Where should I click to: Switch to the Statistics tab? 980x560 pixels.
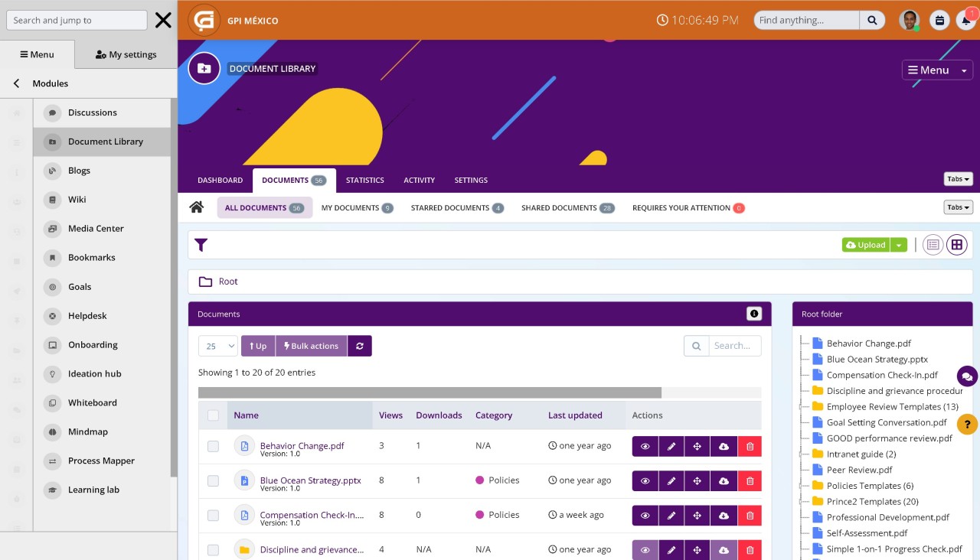point(364,180)
